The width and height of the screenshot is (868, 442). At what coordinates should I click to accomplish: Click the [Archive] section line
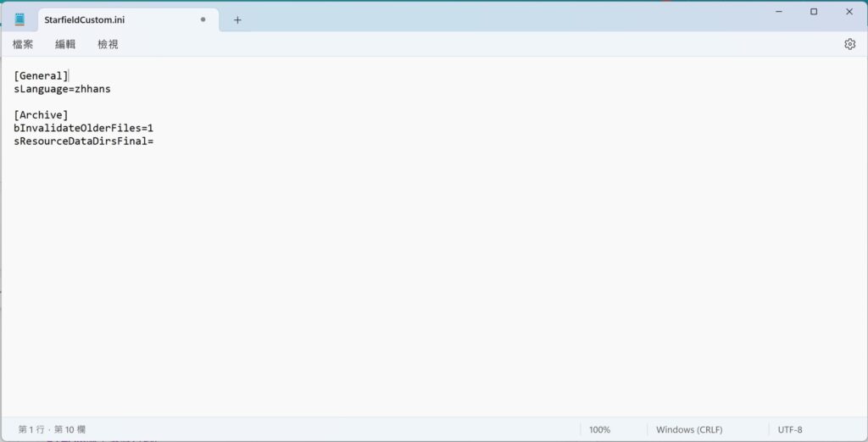point(41,115)
